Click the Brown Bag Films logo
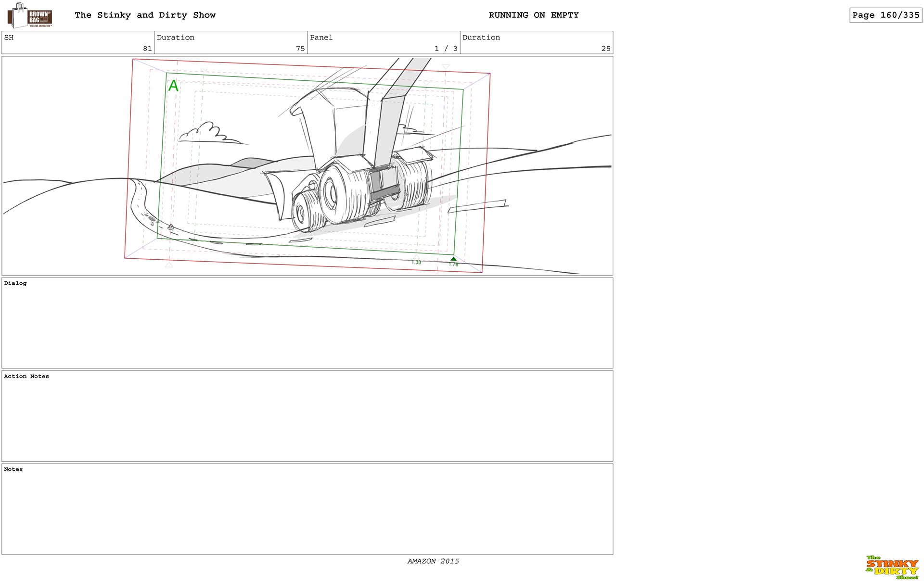This screenshot has width=924, height=581. [x=29, y=15]
